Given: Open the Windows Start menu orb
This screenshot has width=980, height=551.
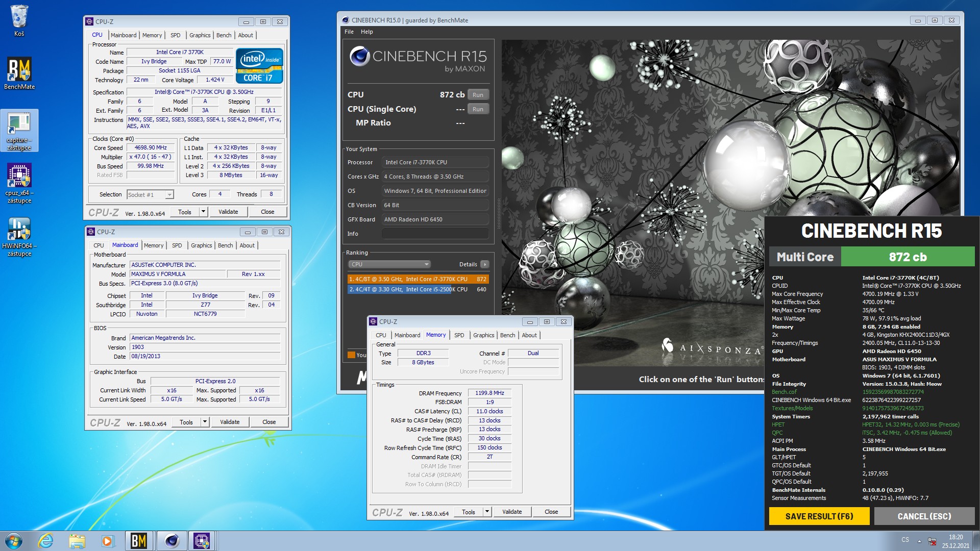Looking at the screenshot, I should [x=14, y=541].
